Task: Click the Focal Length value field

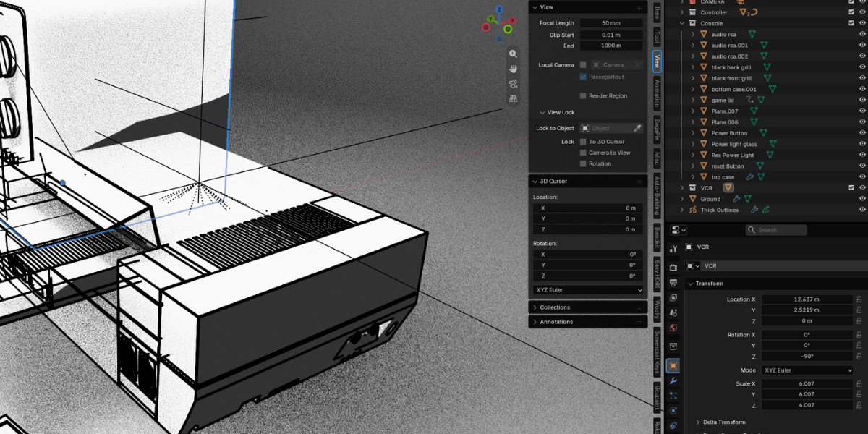Action: pyautogui.click(x=611, y=23)
